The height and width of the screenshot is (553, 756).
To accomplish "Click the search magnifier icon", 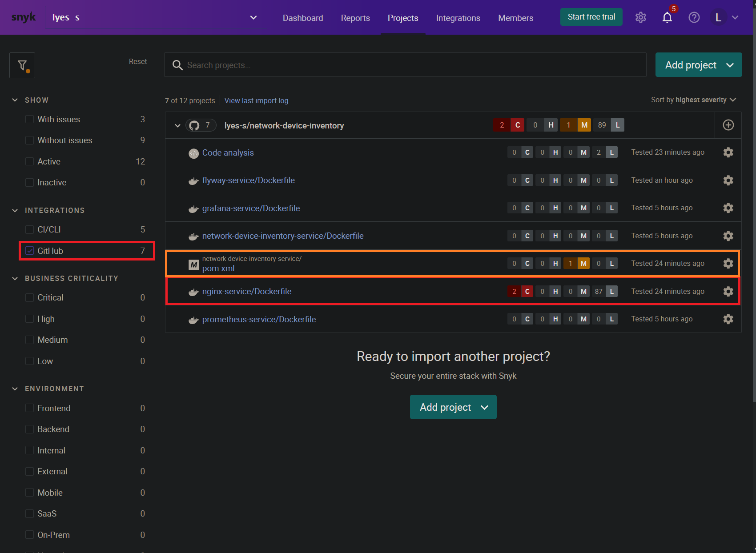I will click(x=177, y=65).
